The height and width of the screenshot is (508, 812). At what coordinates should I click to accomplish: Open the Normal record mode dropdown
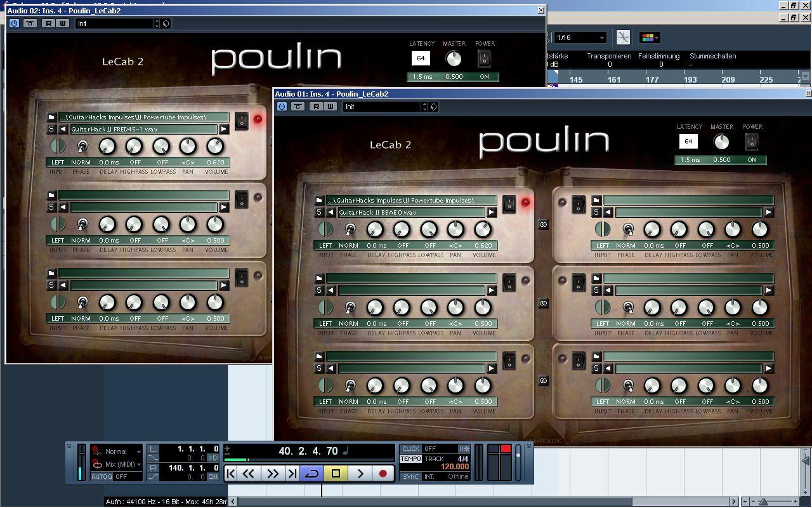[116, 451]
